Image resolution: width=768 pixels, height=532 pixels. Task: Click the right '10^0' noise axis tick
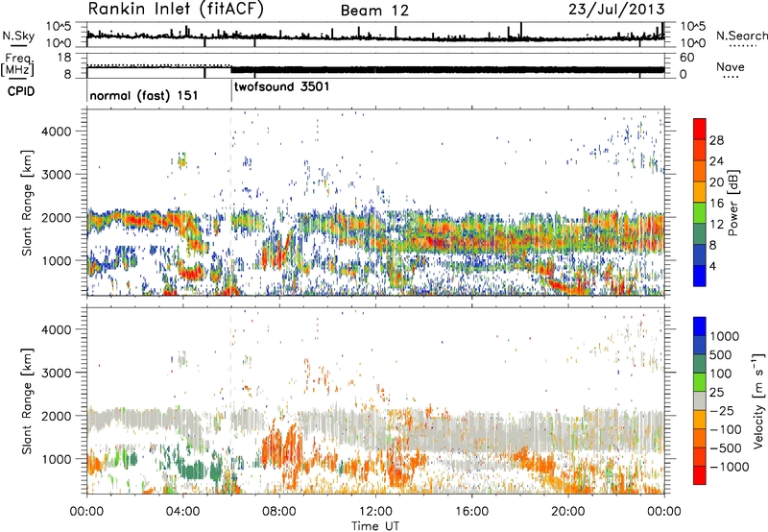(x=692, y=43)
